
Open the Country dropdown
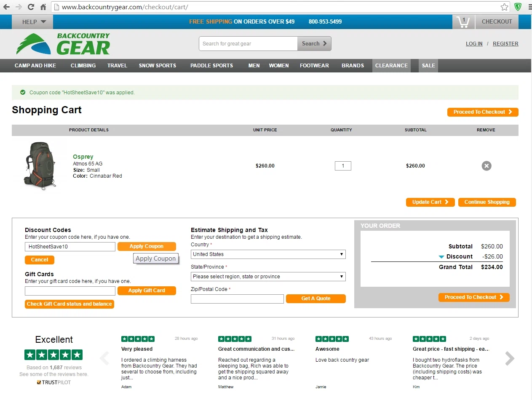pos(268,254)
